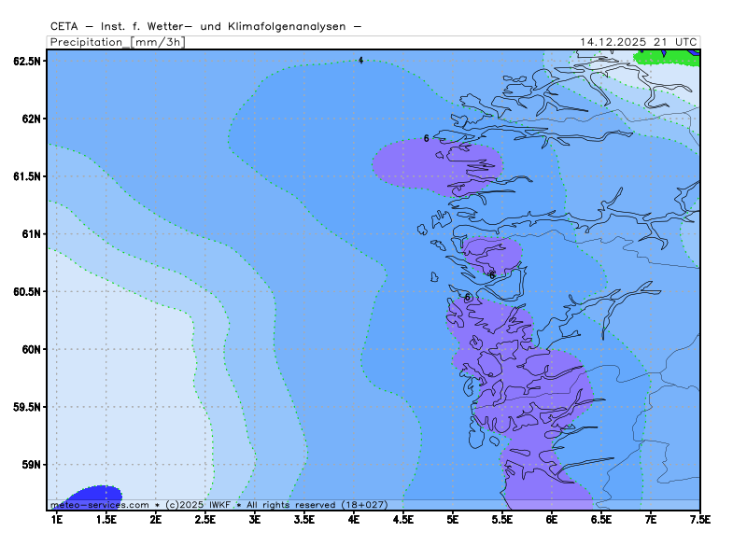Select the 59.5N latitude axis label
The width and height of the screenshot is (747, 560).
(27, 407)
